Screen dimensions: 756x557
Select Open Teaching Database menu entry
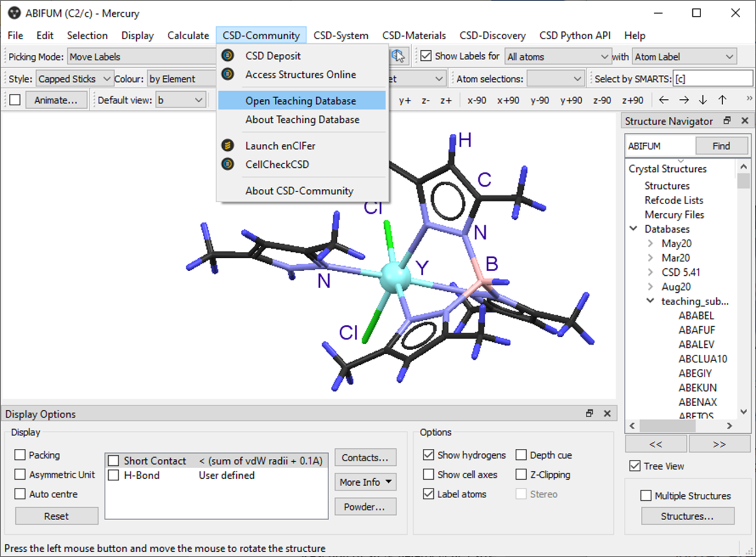tap(301, 101)
